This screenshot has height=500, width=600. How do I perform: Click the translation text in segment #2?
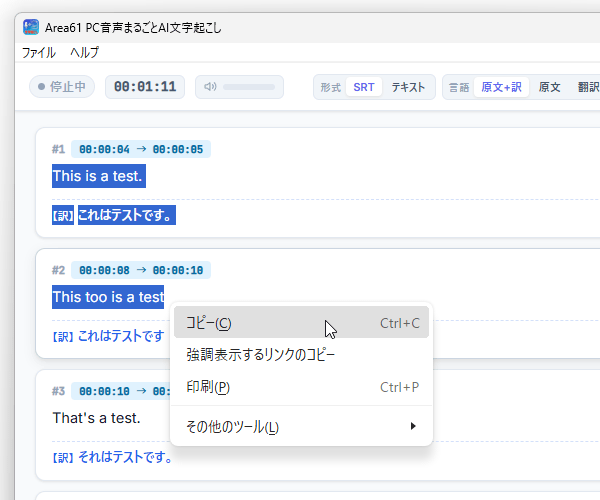(121, 336)
